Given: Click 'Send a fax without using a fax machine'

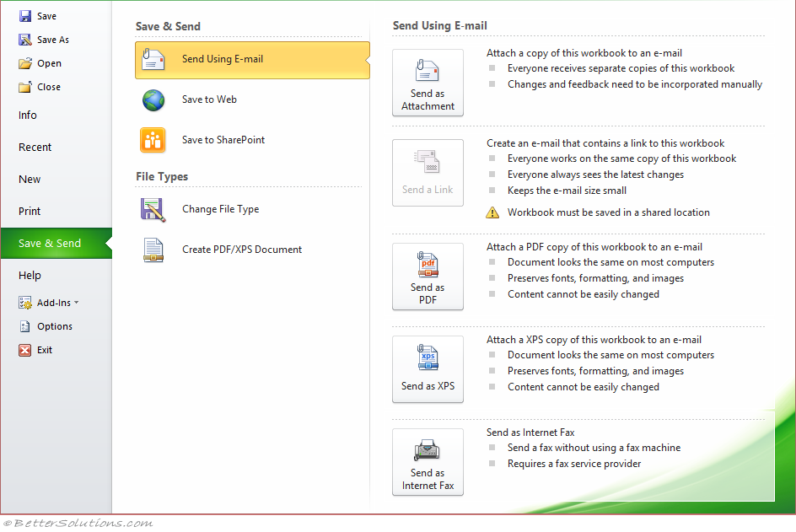Looking at the screenshot, I should pyautogui.click(x=594, y=448).
